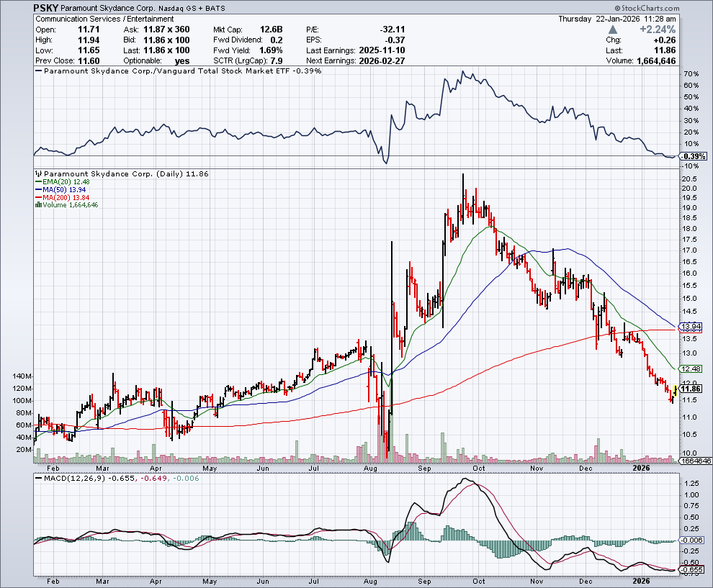Click the Aug month label under the MACD panel
Screen dimensions: 713x588
372,580
